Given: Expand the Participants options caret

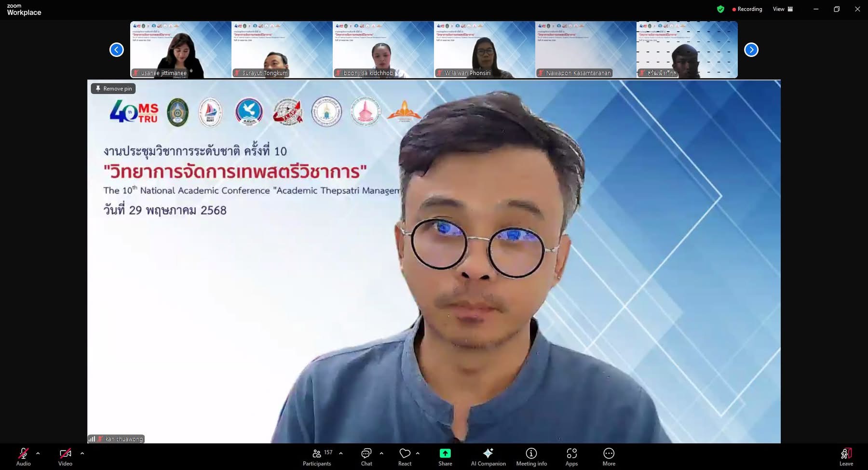Looking at the screenshot, I should 341,453.
